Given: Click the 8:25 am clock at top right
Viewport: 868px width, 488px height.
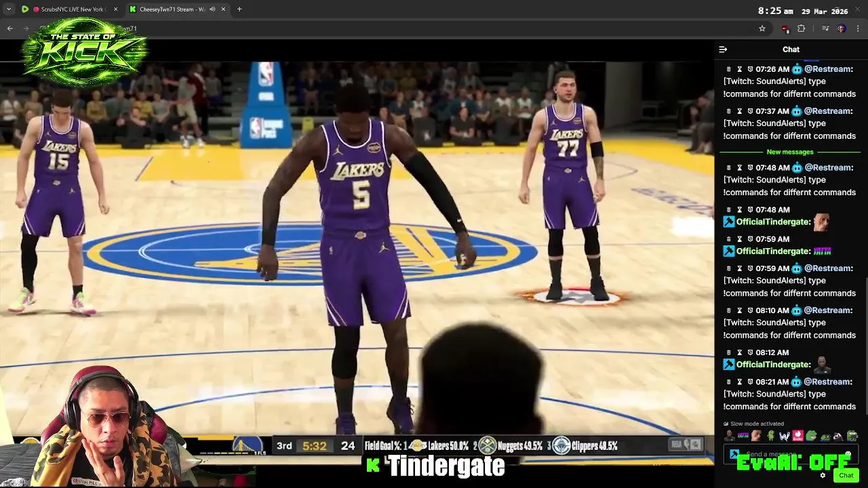Looking at the screenshot, I should tap(775, 11).
